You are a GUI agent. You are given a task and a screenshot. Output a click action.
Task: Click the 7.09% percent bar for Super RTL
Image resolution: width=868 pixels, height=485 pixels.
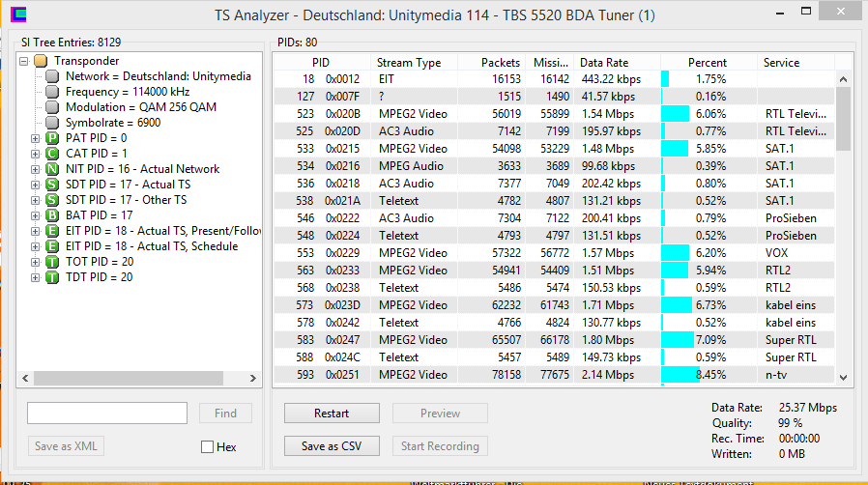tap(678, 340)
